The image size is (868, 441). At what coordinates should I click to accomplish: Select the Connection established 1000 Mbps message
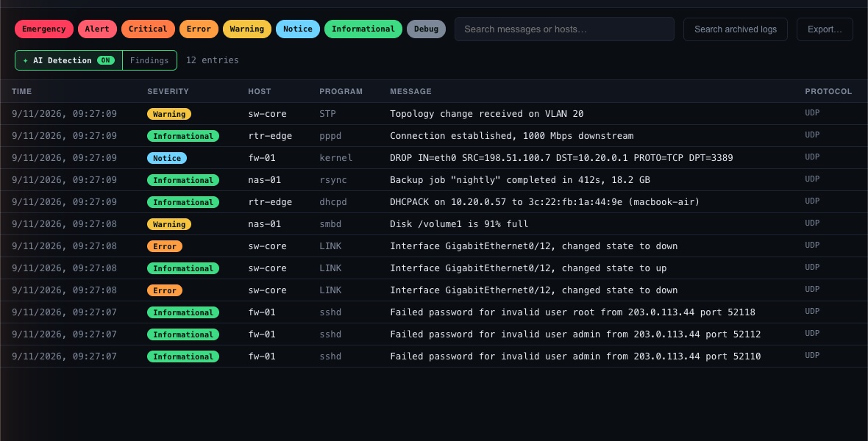pos(511,135)
